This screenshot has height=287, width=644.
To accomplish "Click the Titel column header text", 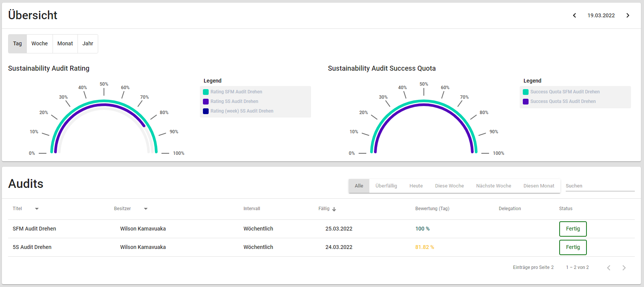I will (x=17, y=209).
